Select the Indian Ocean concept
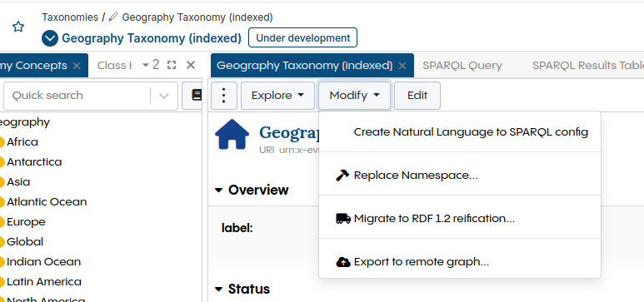 tap(44, 262)
